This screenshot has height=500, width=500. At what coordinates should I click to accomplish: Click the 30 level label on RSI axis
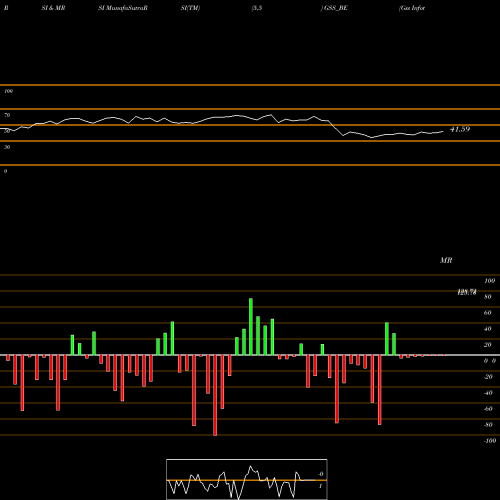[7, 147]
